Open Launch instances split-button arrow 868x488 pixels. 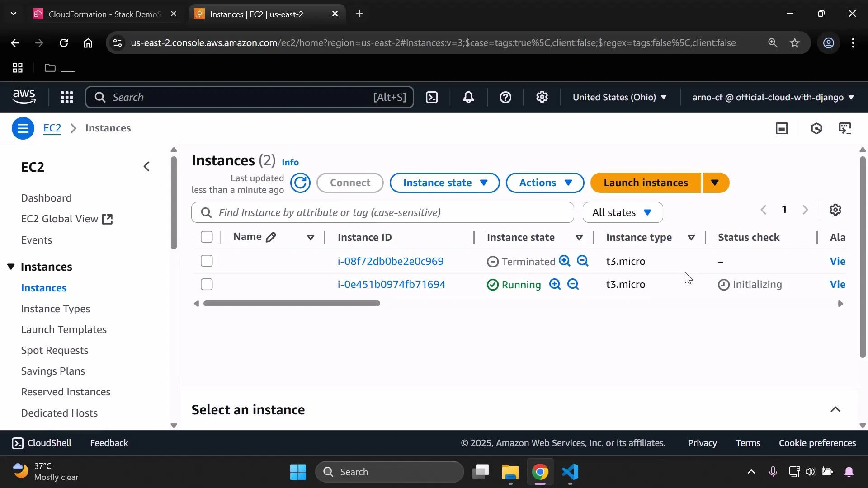click(716, 183)
